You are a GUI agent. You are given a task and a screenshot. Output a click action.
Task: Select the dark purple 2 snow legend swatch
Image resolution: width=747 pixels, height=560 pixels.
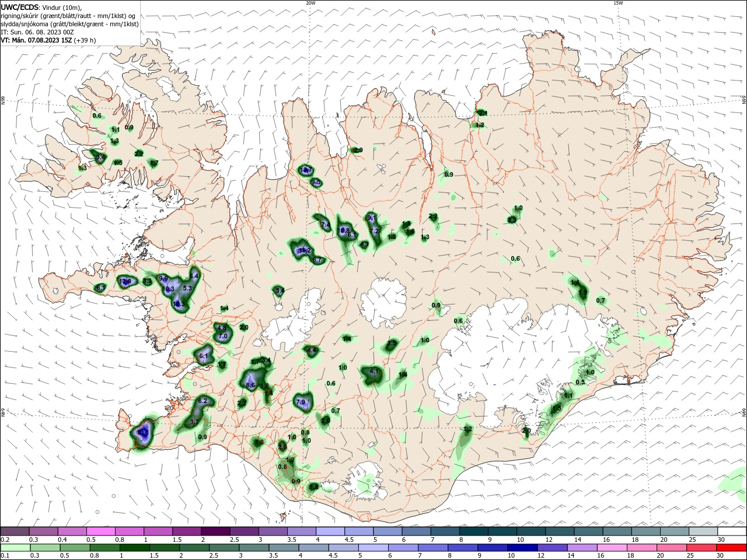tap(215, 531)
